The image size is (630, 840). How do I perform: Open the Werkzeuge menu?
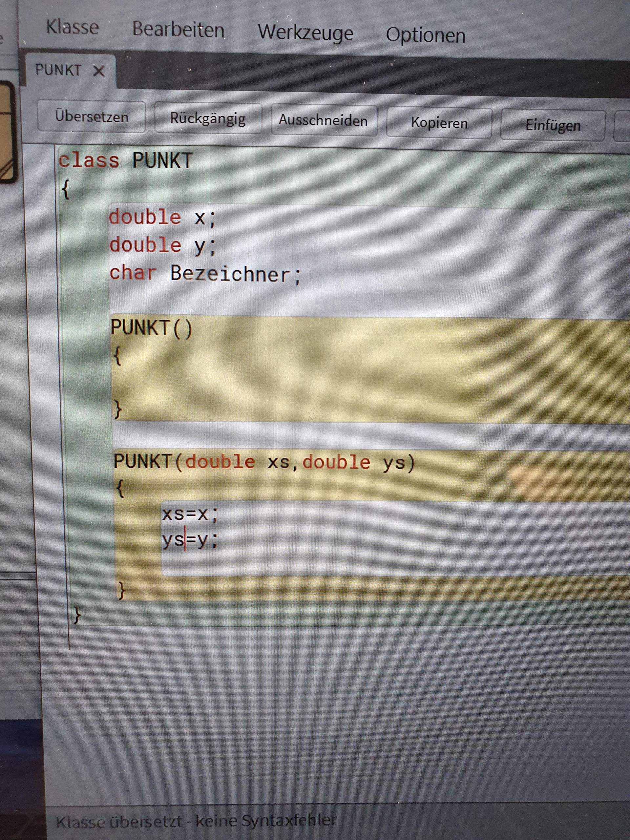coord(306,33)
